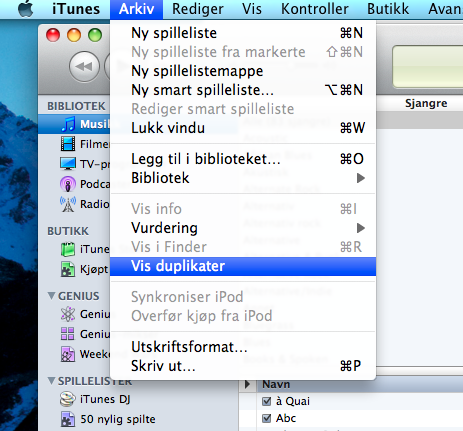Expand the Vurdering submenu

tap(243, 228)
